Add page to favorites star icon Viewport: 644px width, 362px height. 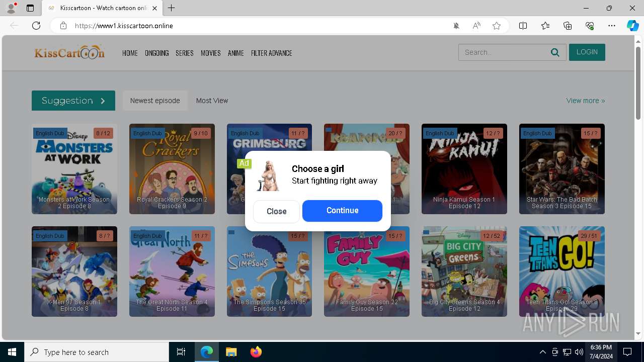coord(497,26)
